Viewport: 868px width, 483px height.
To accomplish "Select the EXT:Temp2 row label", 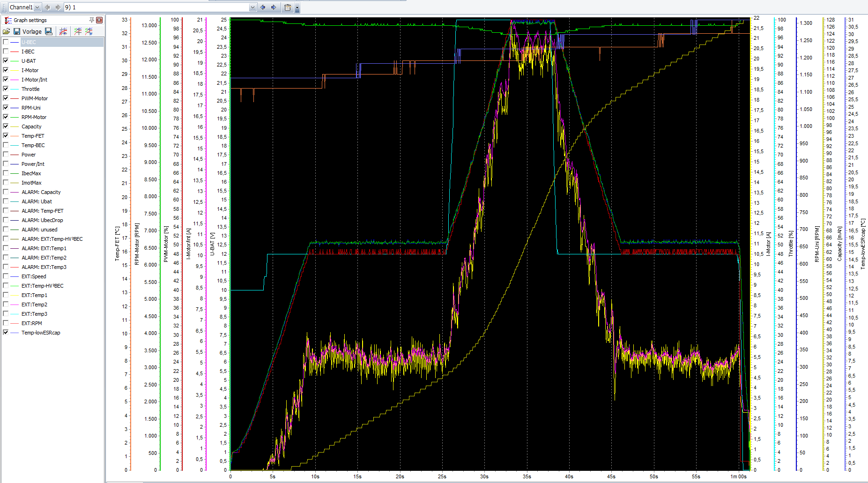I will pos(34,305).
